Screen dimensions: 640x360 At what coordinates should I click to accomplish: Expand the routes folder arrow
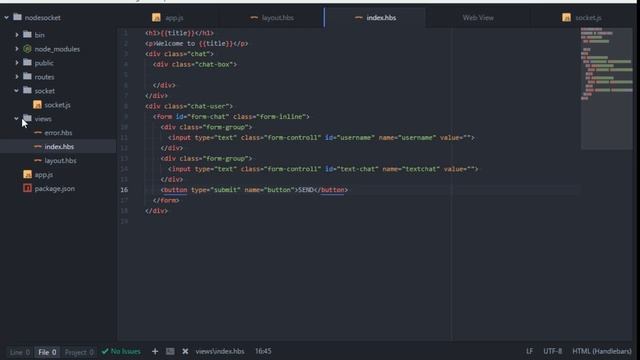click(x=17, y=76)
